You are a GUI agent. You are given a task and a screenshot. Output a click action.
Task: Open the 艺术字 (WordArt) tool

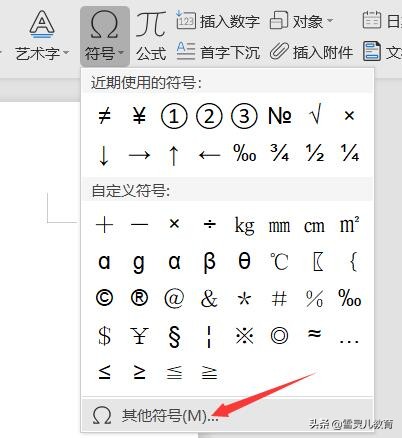click(42, 36)
